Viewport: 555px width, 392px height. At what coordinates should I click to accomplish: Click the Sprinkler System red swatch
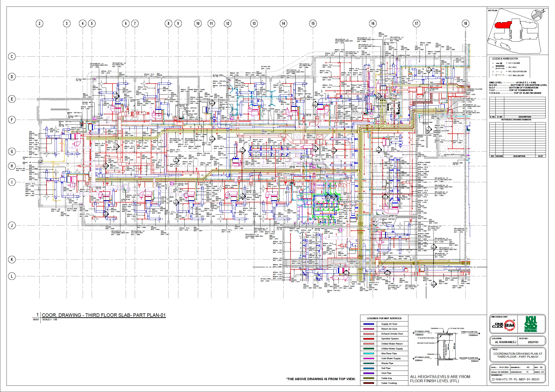pyautogui.click(x=369, y=339)
